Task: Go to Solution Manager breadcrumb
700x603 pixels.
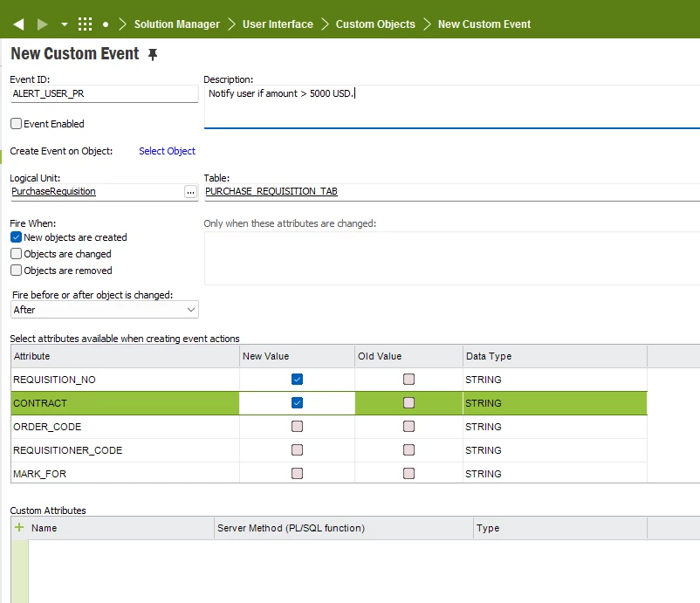Action: click(x=176, y=24)
